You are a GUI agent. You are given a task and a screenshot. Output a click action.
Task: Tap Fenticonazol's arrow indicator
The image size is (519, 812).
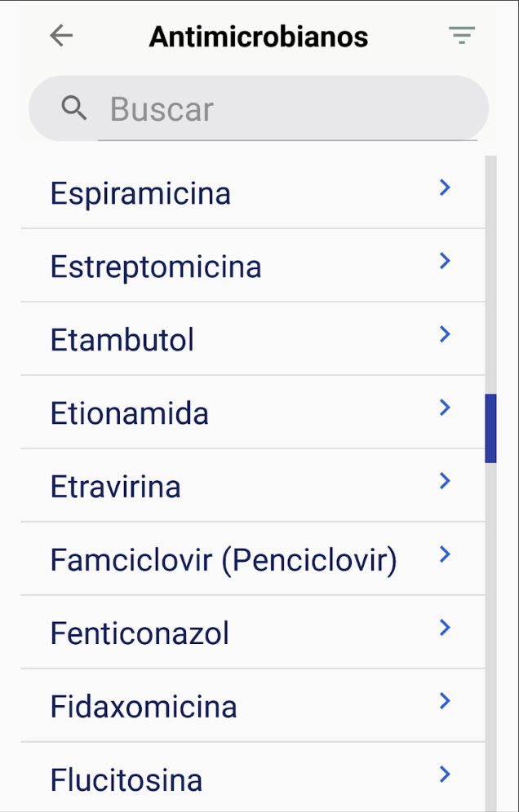click(445, 628)
